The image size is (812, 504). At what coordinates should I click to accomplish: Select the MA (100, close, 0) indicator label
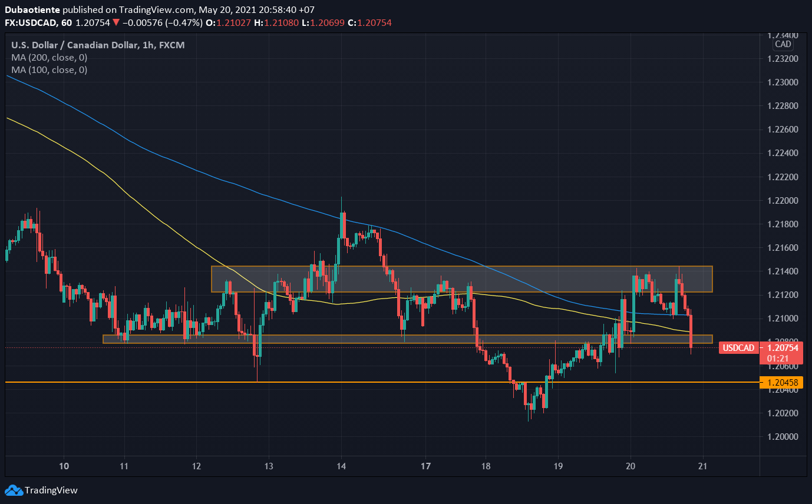(x=49, y=69)
